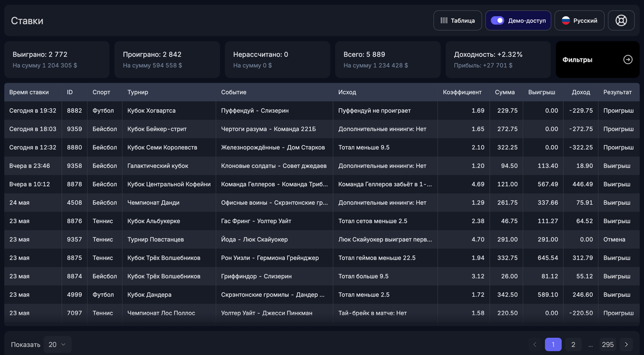The height and width of the screenshot is (355, 644).
Task: Sort by ID column header
Action: pos(70,92)
